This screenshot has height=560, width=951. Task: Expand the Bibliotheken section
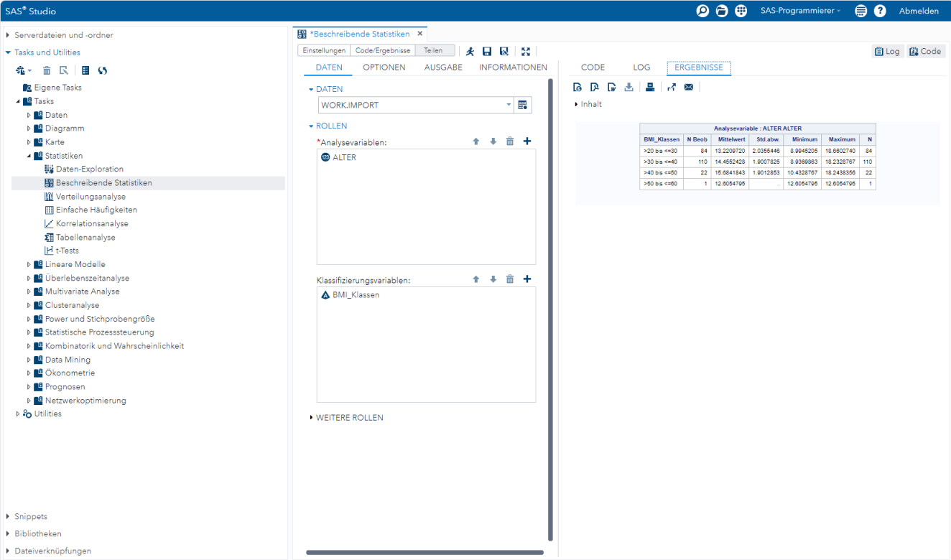[x=8, y=533]
